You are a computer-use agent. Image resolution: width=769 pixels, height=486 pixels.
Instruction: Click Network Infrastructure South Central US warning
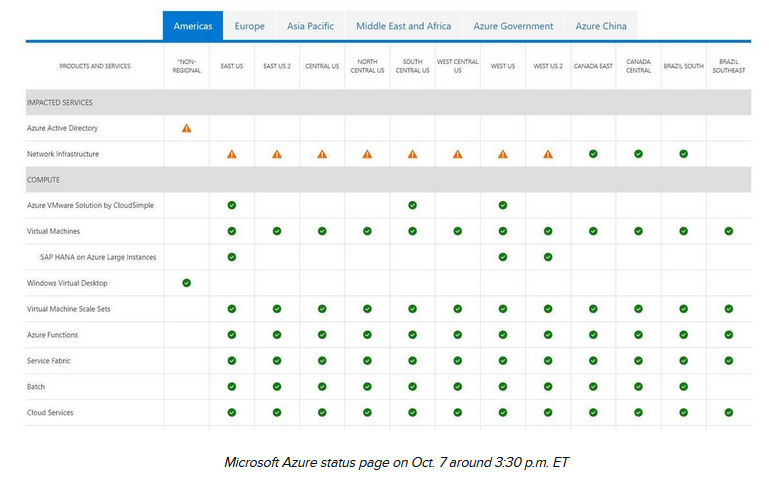[412, 154]
